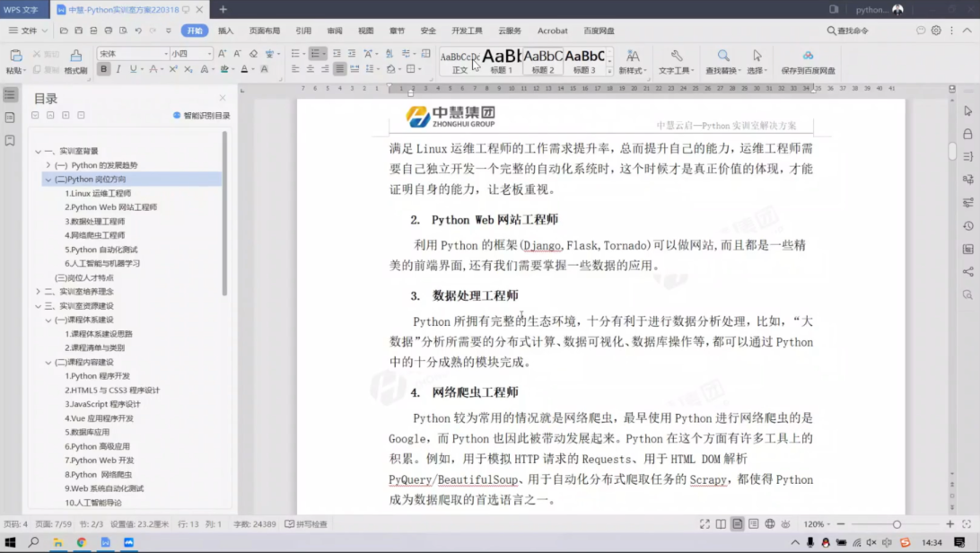Expand '(一) Python 的发展趋势' tree node
The height and width of the screenshot is (553, 980).
click(x=48, y=165)
